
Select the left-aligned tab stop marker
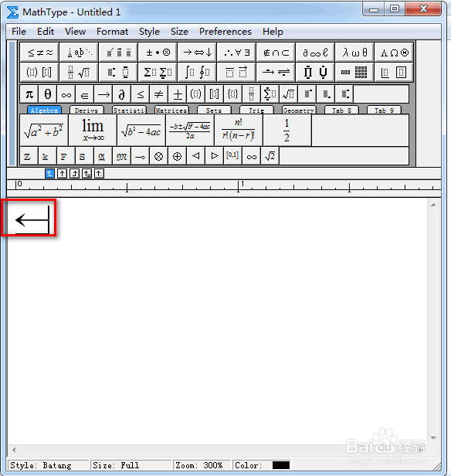(49, 174)
